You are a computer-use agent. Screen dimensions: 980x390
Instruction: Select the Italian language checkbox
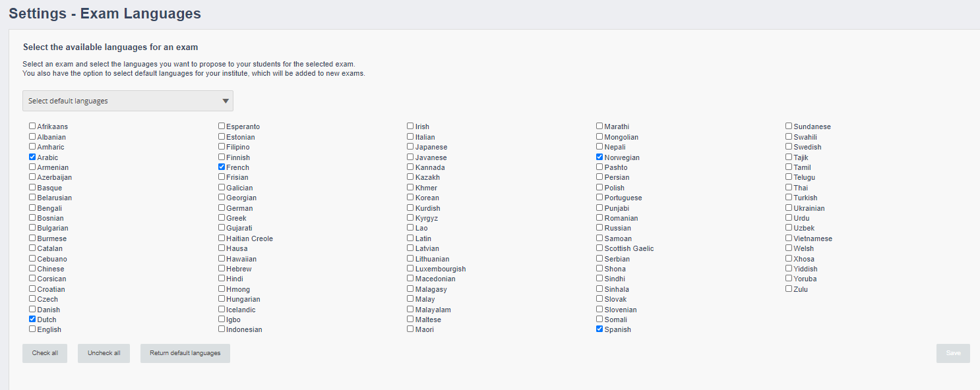coord(410,136)
